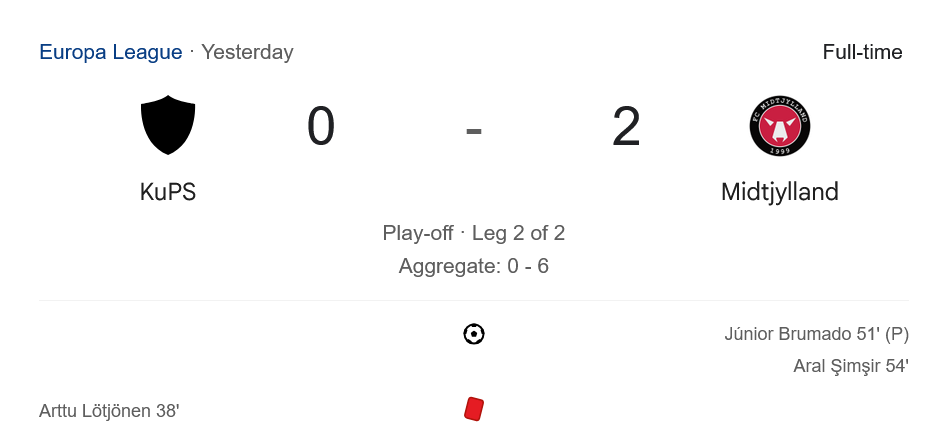The image size is (948, 445).
Task: Select the Midtjylland team name
Action: (779, 192)
